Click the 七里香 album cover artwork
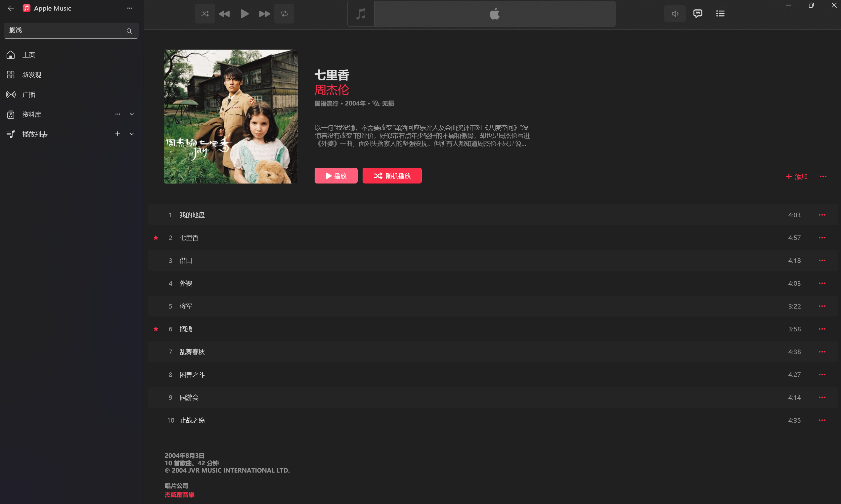Screen dimensions: 841x504 pos(230,116)
